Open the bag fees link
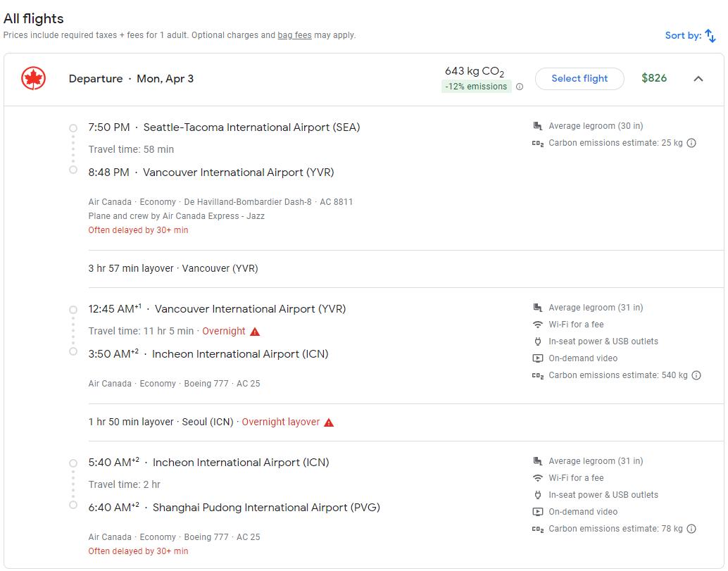This screenshot has width=728, height=571. (x=294, y=35)
